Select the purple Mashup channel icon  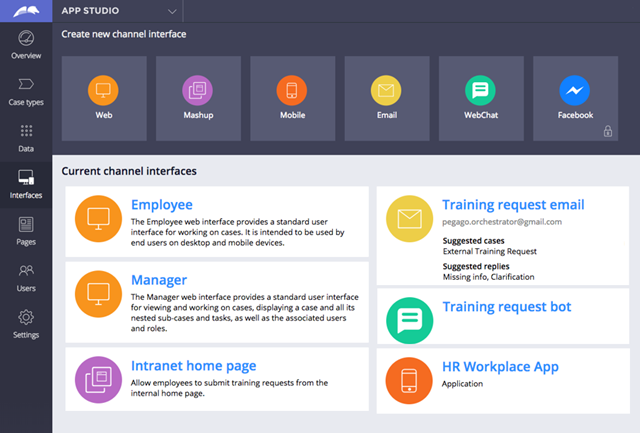tap(197, 91)
